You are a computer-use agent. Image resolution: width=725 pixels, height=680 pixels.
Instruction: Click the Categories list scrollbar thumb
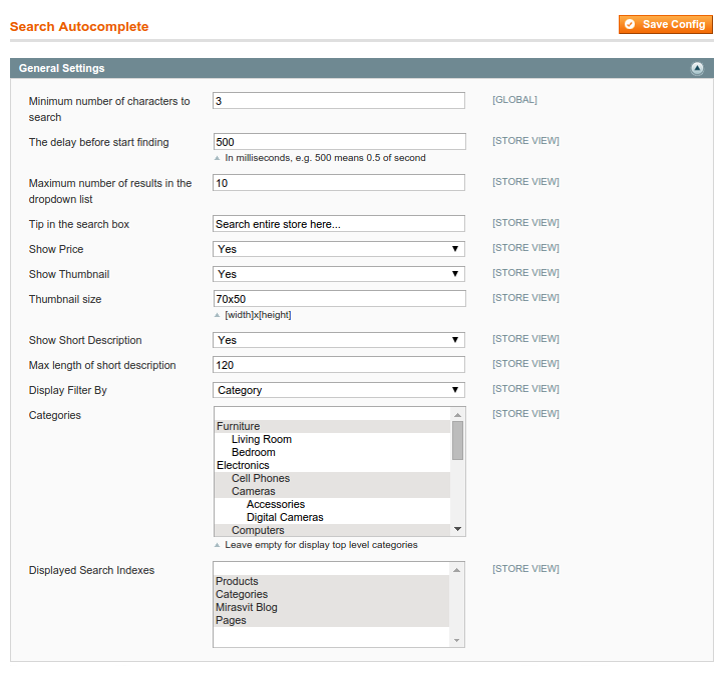(457, 441)
